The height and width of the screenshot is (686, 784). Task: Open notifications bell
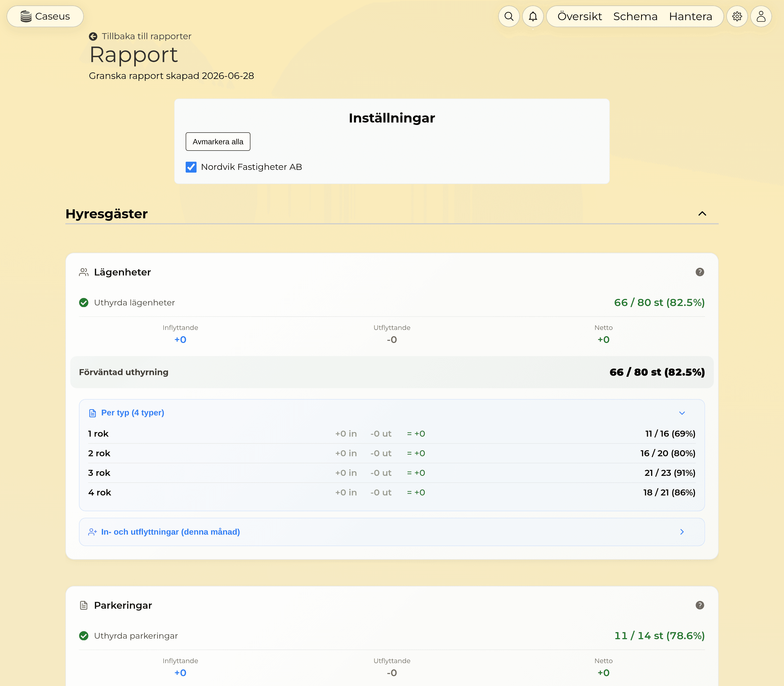tap(533, 16)
